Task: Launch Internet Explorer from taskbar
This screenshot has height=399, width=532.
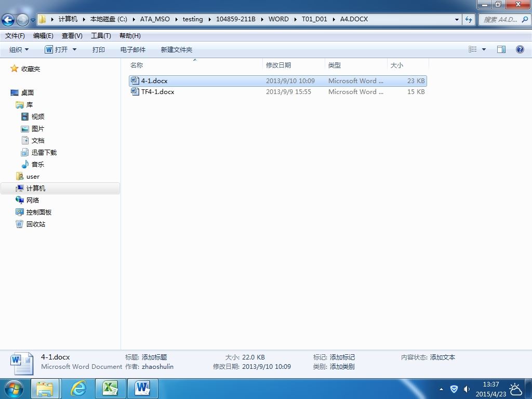Action: [78, 389]
